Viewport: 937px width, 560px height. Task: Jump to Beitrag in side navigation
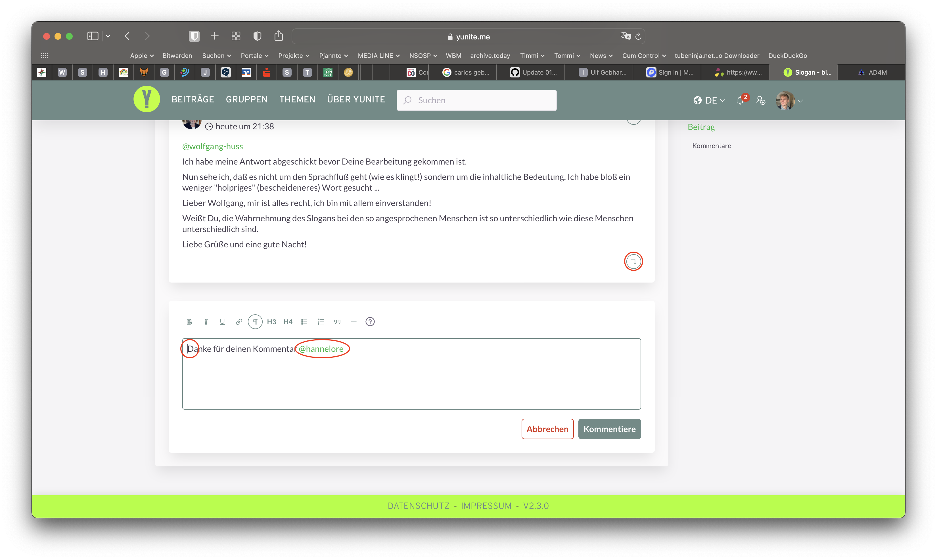[701, 127]
